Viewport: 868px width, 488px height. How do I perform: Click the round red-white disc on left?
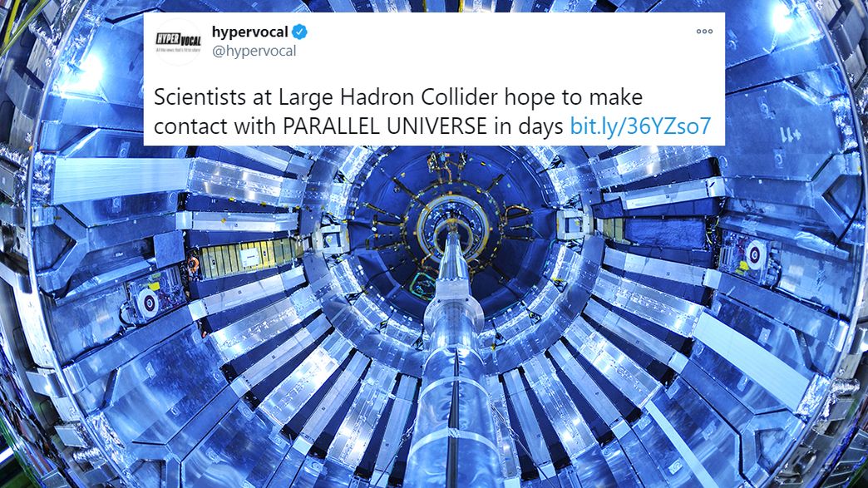(148, 302)
